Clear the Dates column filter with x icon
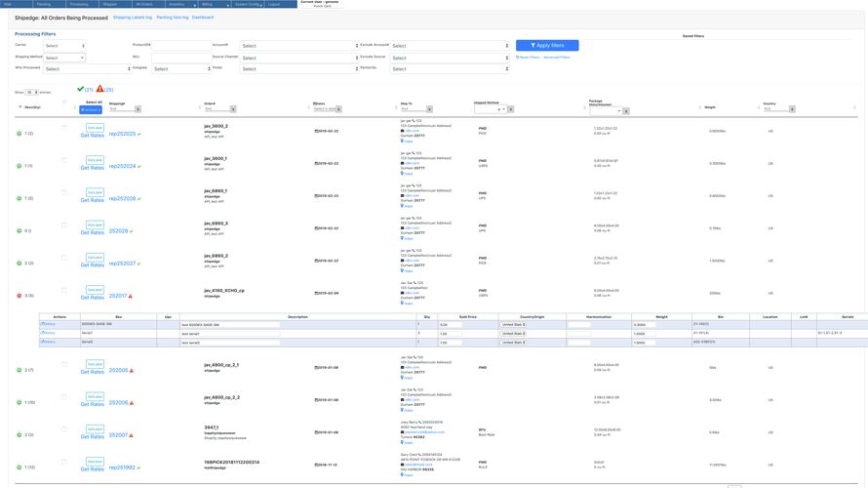The height and width of the screenshot is (488, 868). tap(340, 109)
